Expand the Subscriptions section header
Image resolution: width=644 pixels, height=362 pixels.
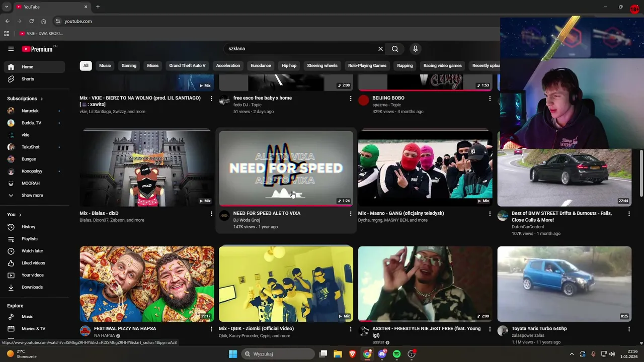pos(25,99)
